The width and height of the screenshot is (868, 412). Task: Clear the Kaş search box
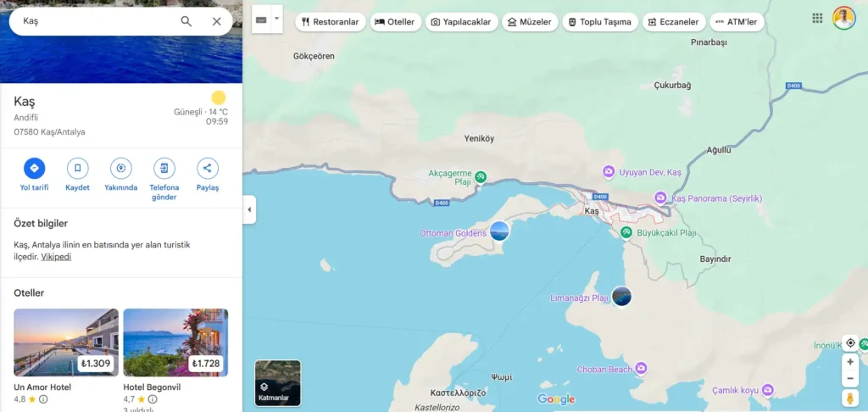tap(216, 21)
